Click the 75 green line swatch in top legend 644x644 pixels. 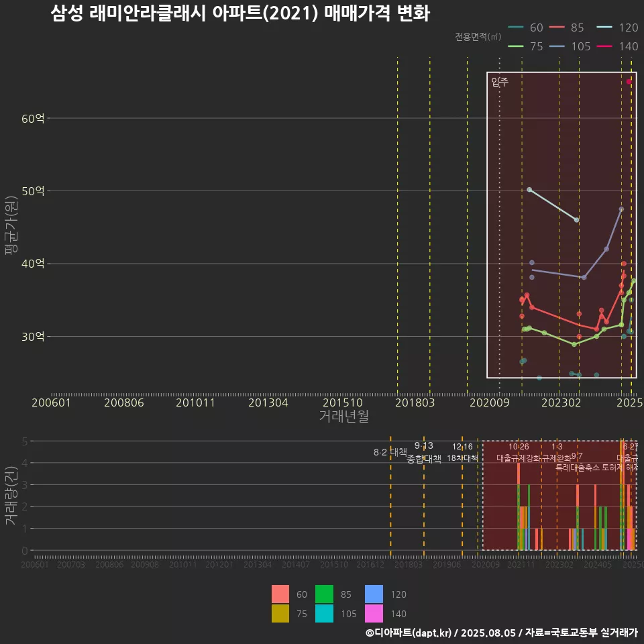(516, 46)
